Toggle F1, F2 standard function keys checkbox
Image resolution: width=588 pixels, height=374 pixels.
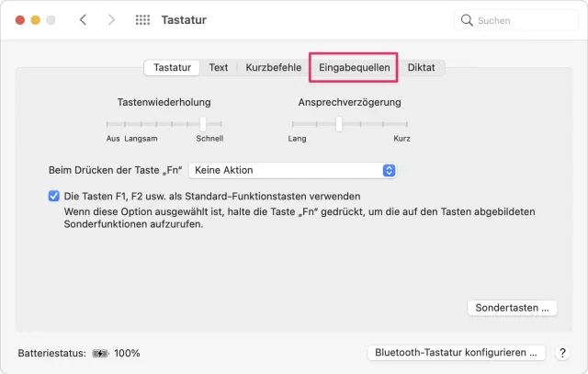point(53,196)
